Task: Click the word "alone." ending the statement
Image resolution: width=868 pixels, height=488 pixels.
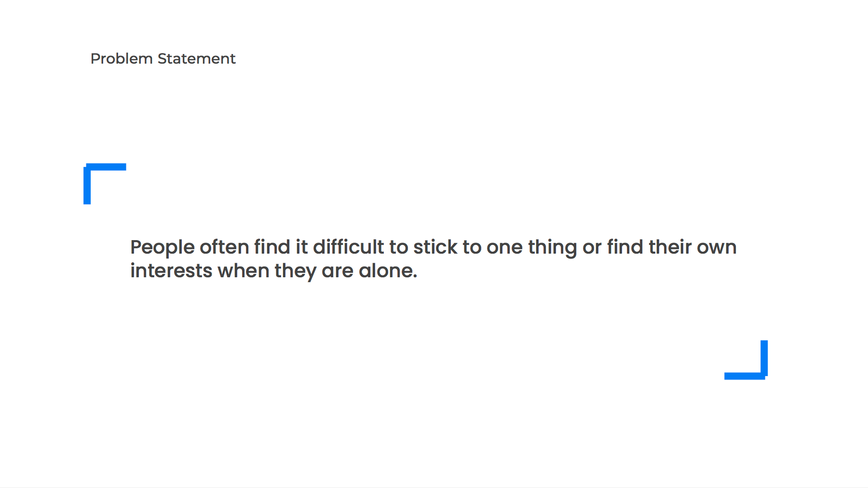Action: coord(388,271)
